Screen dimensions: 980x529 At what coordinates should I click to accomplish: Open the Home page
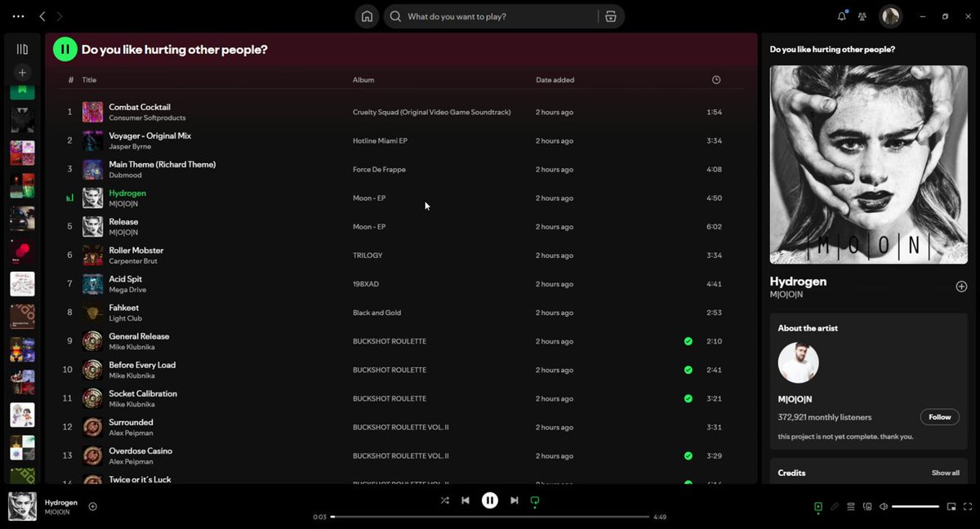(367, 16)
